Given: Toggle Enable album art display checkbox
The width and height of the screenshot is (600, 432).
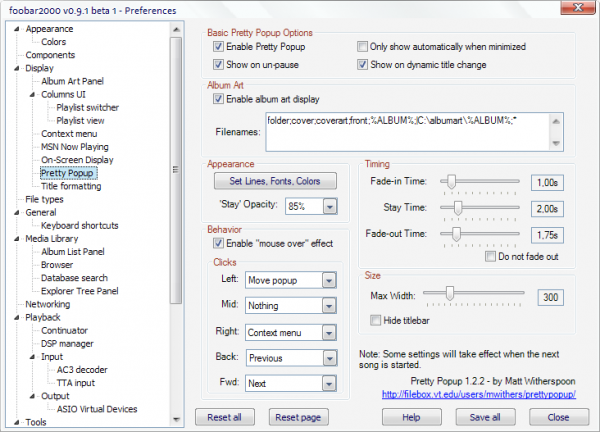Looking at the screenshot, I should 218,99.
